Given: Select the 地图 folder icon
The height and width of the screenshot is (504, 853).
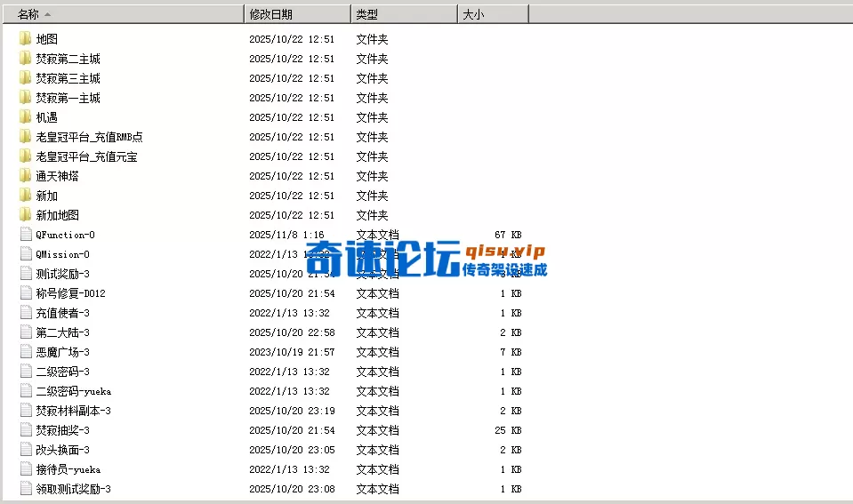Looking at the screenshot, I should point(25,38).
